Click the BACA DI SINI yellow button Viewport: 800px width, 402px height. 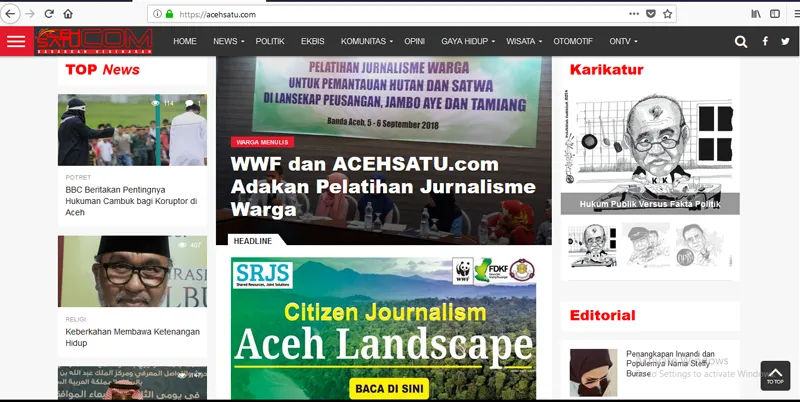coord(389,389)
